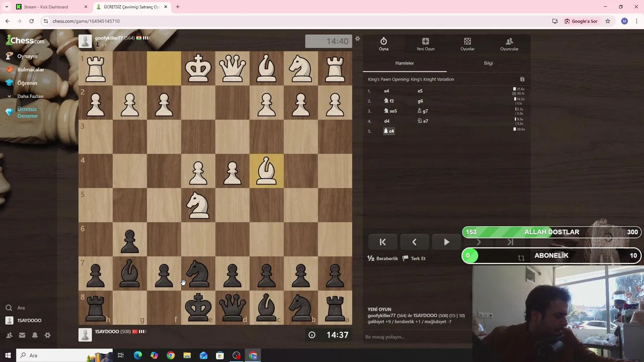Bookmark this page with star icon

point(608,21)
